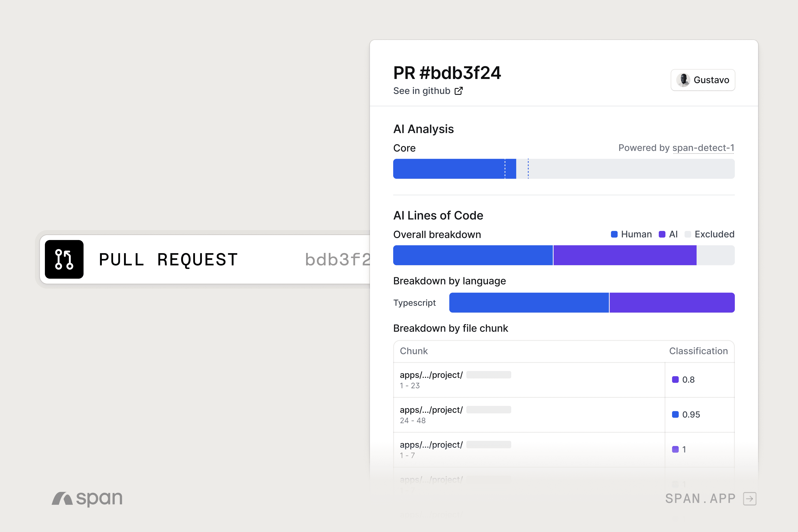Click the blue Human segment of the Typescript bar
The width and height of the screenshot is (798, 532).
[529, 303]
